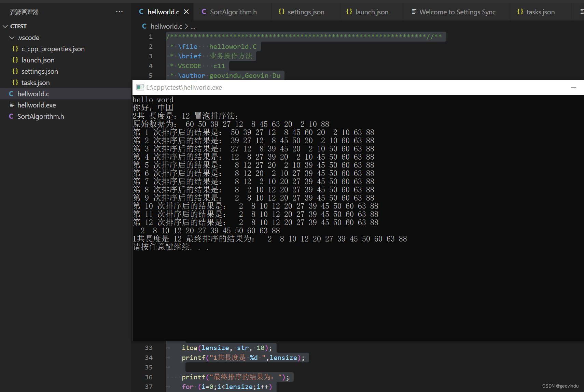This screenshot has height=392, width=584.
Task: Click the for (i=0;i<lensize;i++) code line
Action: tap(227, 387)
